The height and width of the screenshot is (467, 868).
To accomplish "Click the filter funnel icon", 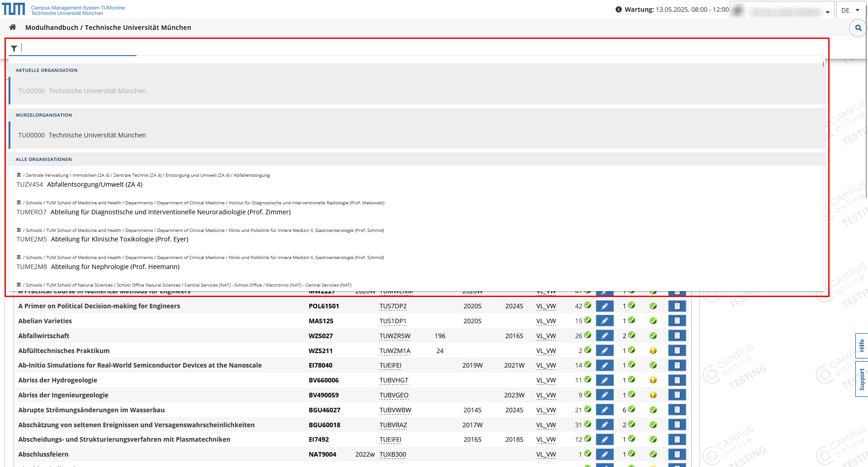I will coord(14,48).
